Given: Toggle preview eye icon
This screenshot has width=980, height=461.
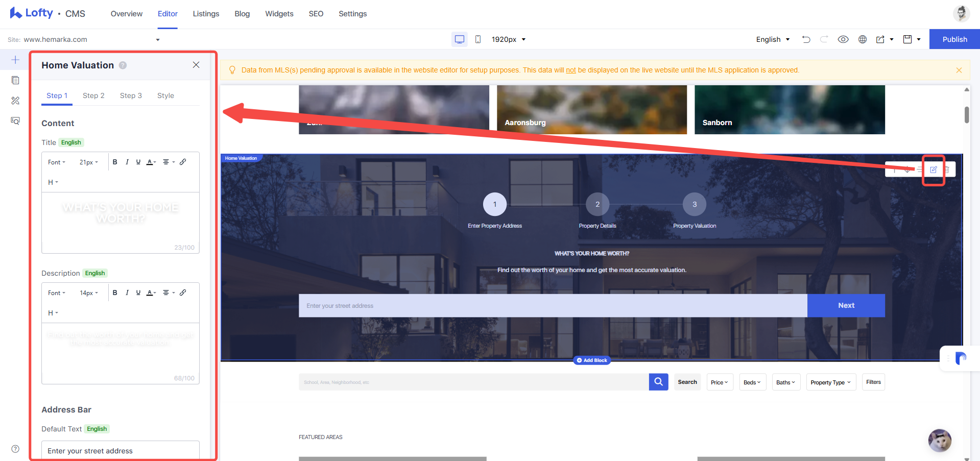Looking at the screenshot, I should click(x=843, y=39).
